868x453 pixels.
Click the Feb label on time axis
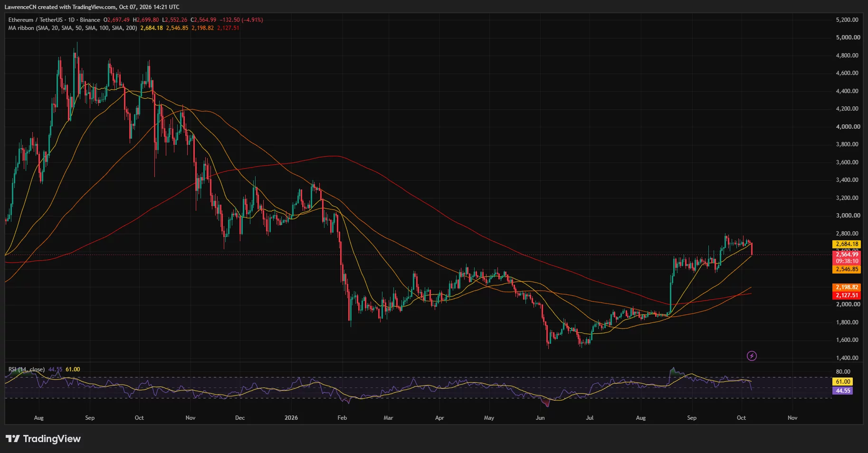click(x=342, y=418)
